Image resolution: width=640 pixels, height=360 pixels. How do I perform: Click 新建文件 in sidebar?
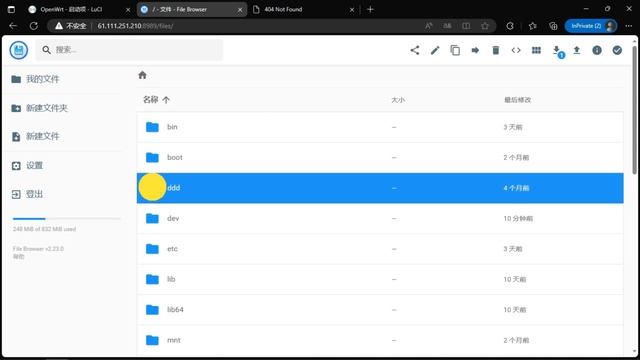[x=36, y=136]
